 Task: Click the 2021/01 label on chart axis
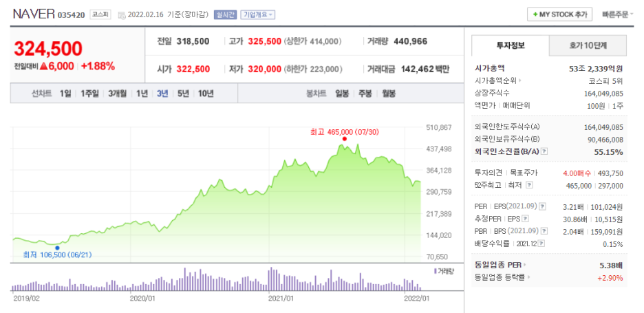[x=281, y=298]
